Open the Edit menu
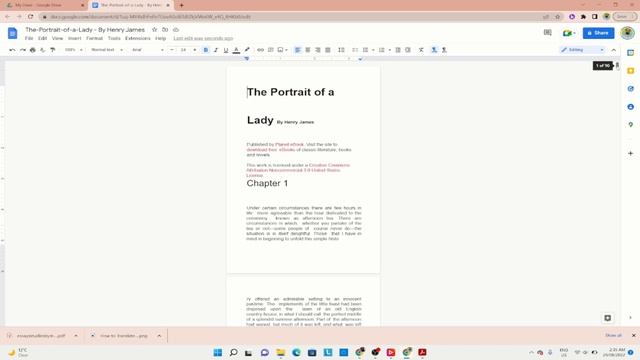The image size is (640, 360). pos(42,38)
